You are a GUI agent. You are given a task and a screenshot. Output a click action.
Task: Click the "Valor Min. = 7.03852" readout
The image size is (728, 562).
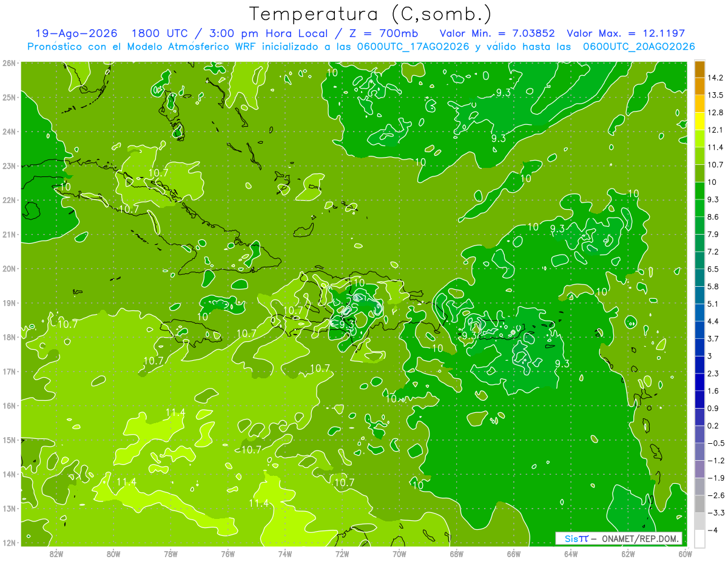click(497, 33)
